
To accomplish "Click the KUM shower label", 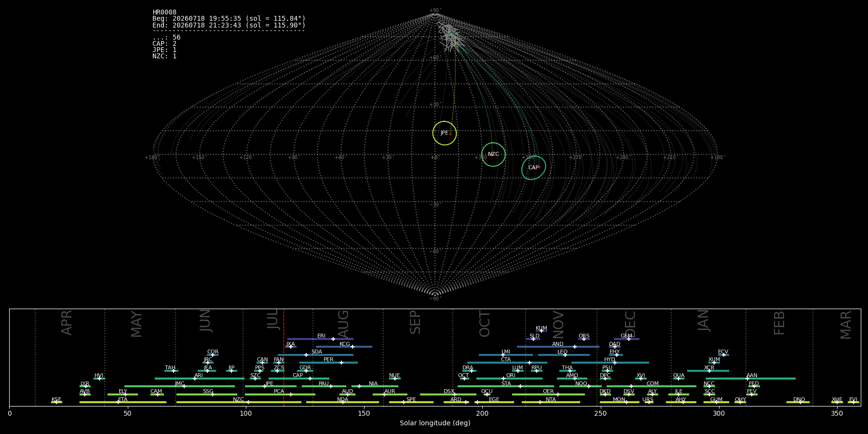I will (x=542, y=328).
